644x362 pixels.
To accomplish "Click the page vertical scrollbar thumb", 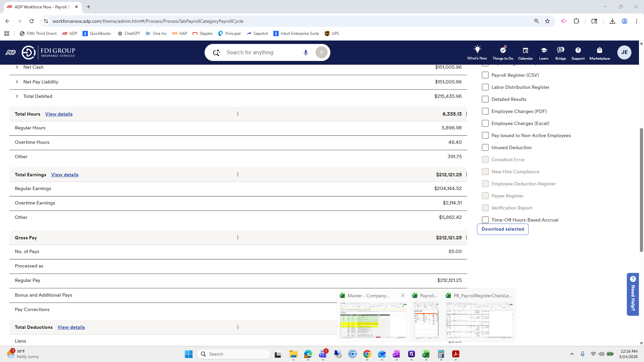I will click(x=641, y=189).
